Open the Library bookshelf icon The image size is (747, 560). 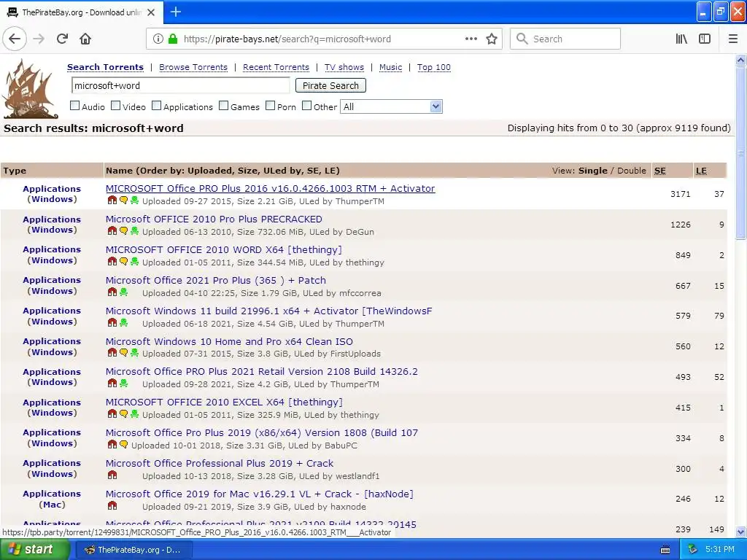(x=681, y=39)
